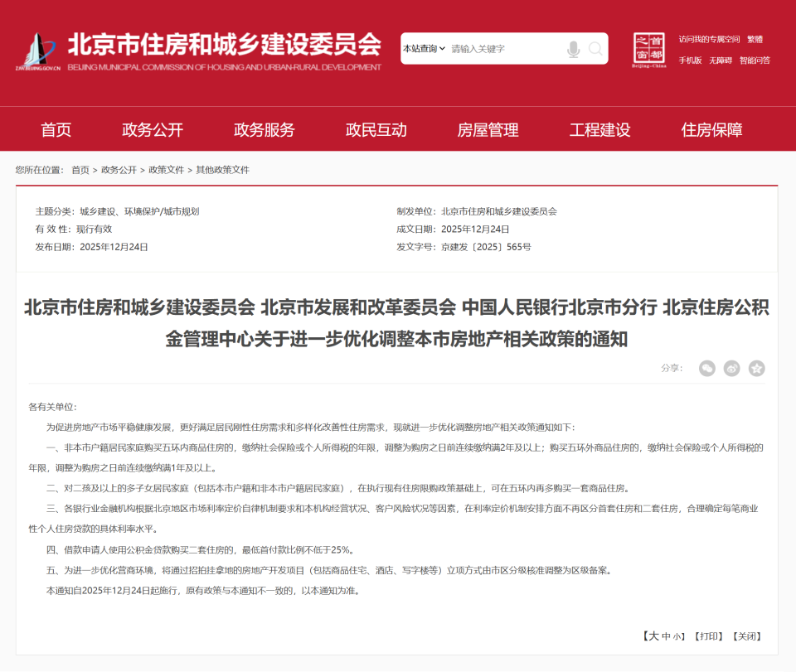Click the Weibo share icon
The width and height of the screenshot is (796, 672).
point(731,369)
